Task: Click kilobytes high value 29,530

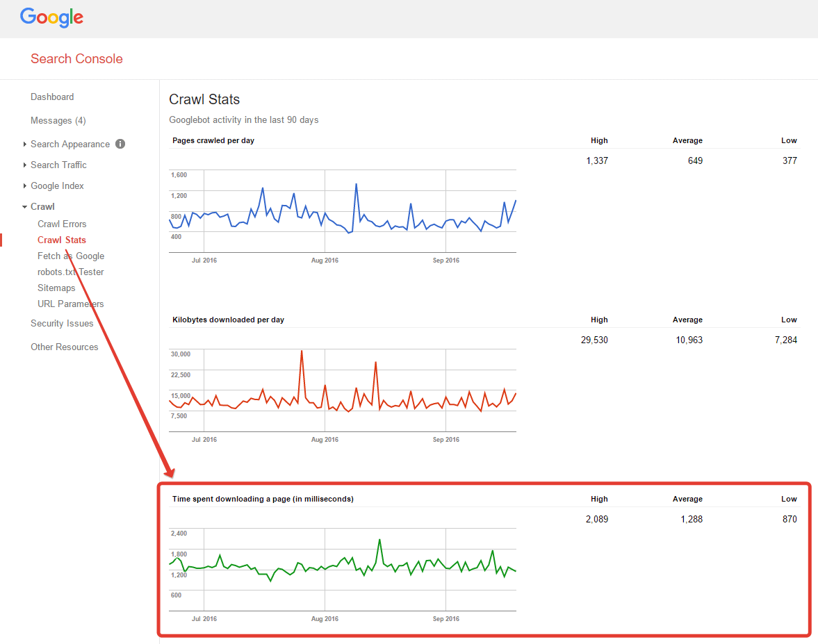Action: pos(594,340)
